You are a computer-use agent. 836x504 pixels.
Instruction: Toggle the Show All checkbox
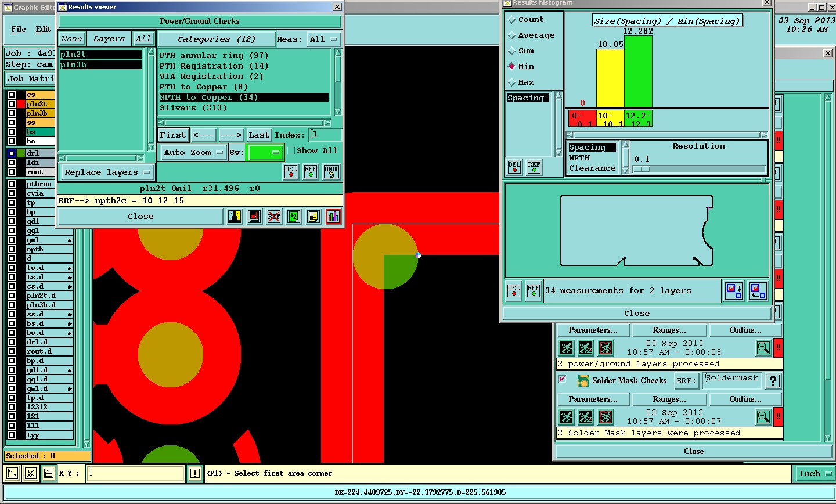tap(291, 151)
